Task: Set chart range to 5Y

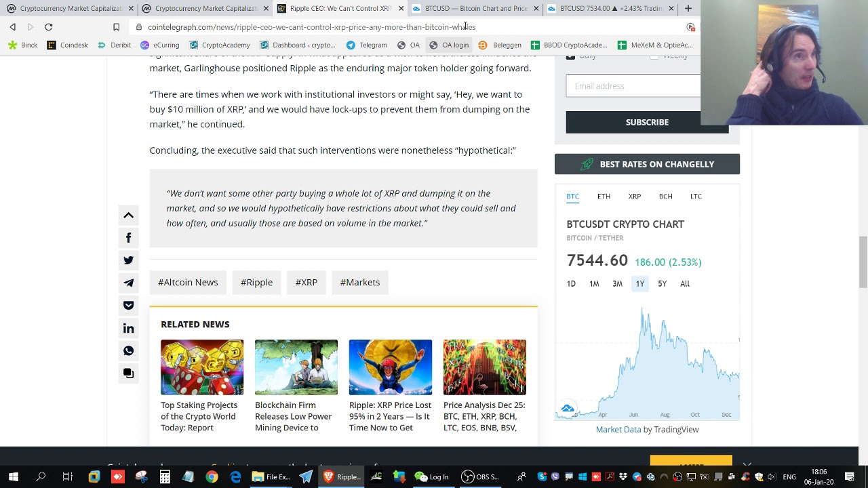Action: 663,284
